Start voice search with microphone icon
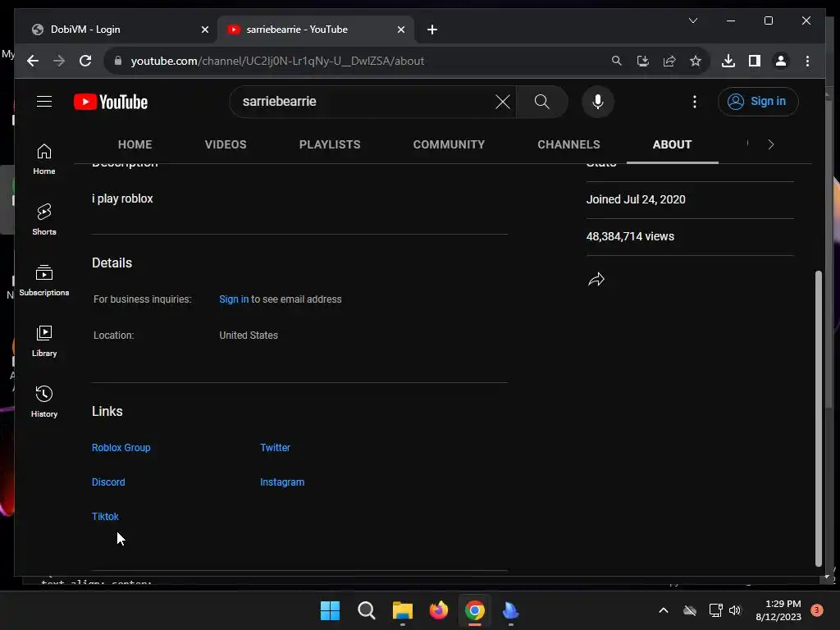The width and height of the screenshot is (840, 630). (x=598, y=101)
